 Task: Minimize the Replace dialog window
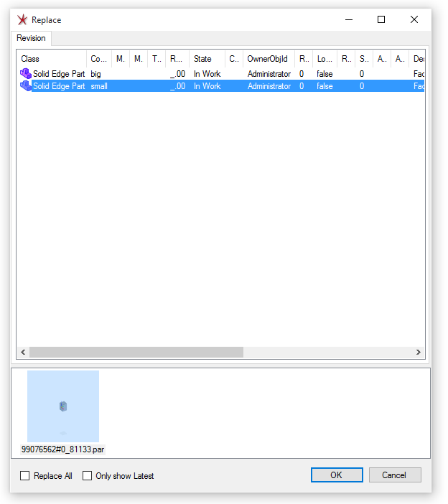349,19
